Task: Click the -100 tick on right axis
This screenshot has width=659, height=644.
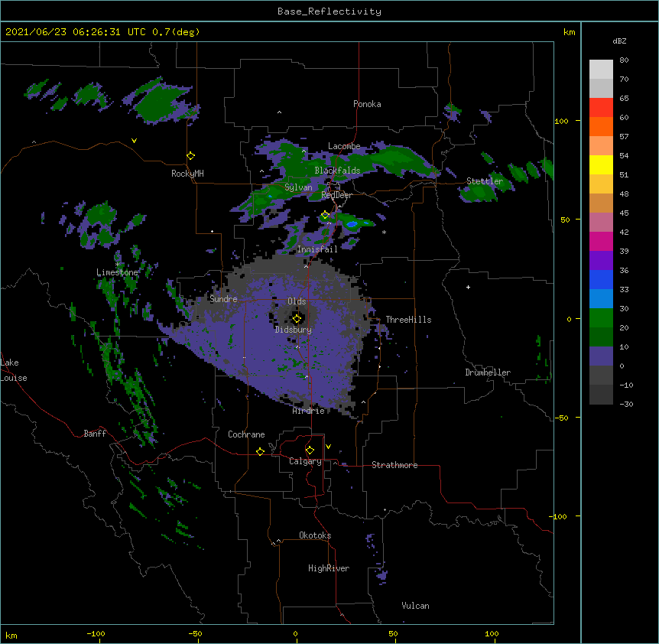Action: coord(560,516)
